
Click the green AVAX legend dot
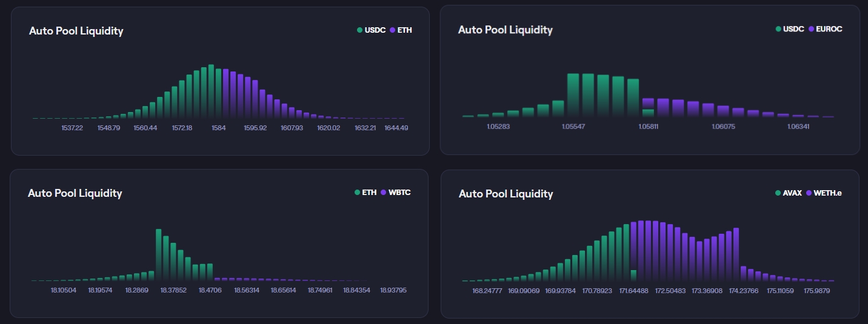(778, 193)
